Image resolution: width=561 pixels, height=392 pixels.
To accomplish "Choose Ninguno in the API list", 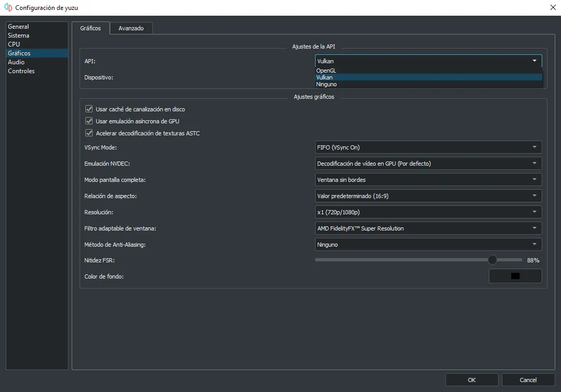I will pyautogui.click(x=327, y=84).
